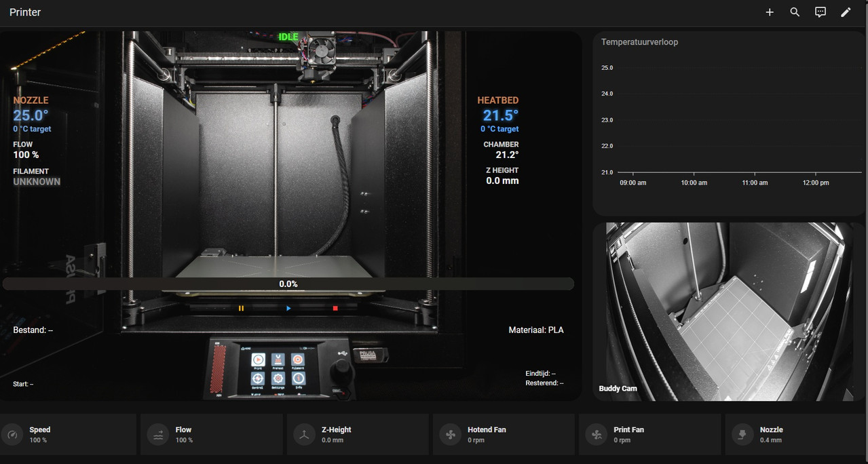Click the Flow tile icon
868x464 pixels.
pyautogui.click(x=158, y=435)
